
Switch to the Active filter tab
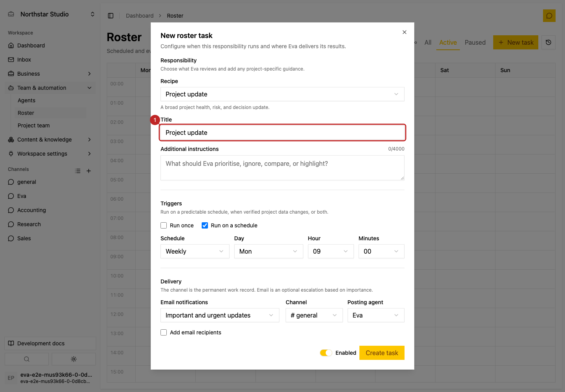click(448, 42)
